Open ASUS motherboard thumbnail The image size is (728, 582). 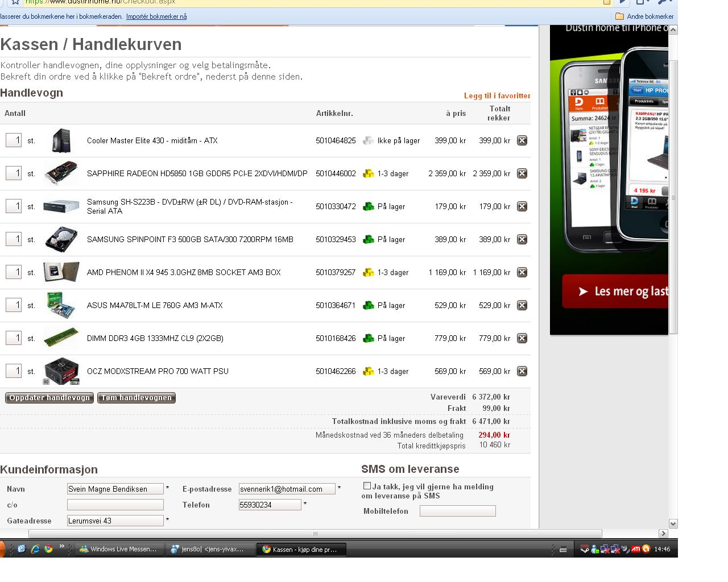point(61,305)
